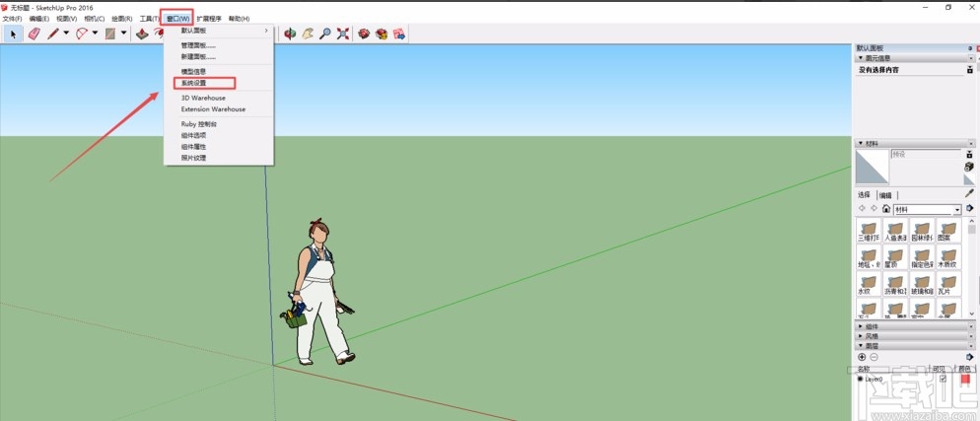Choose Extension Warehouse menu entry
This screenshot has height=421, width=980.
coord(219,109)
